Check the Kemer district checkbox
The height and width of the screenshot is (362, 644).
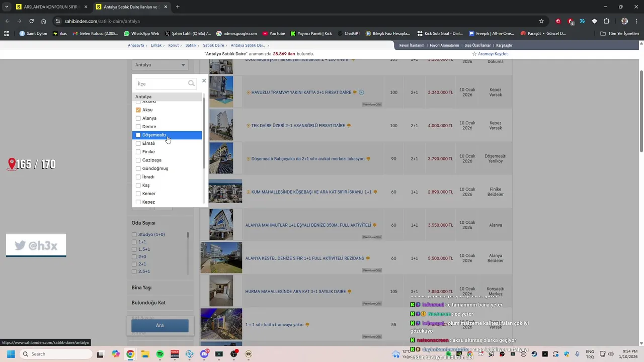[138, 194]
